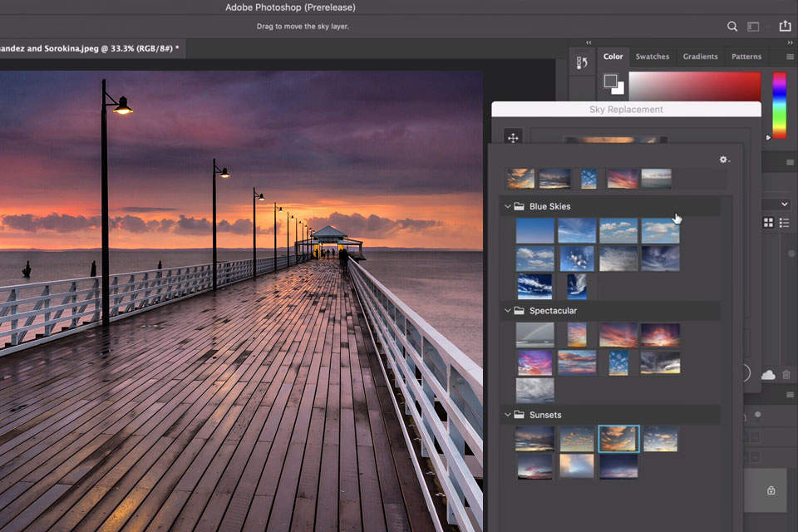This screenshot has height=532, width=798.
Task: Open the sky preset gear settings menu
Action: click(x=724, y=160)
